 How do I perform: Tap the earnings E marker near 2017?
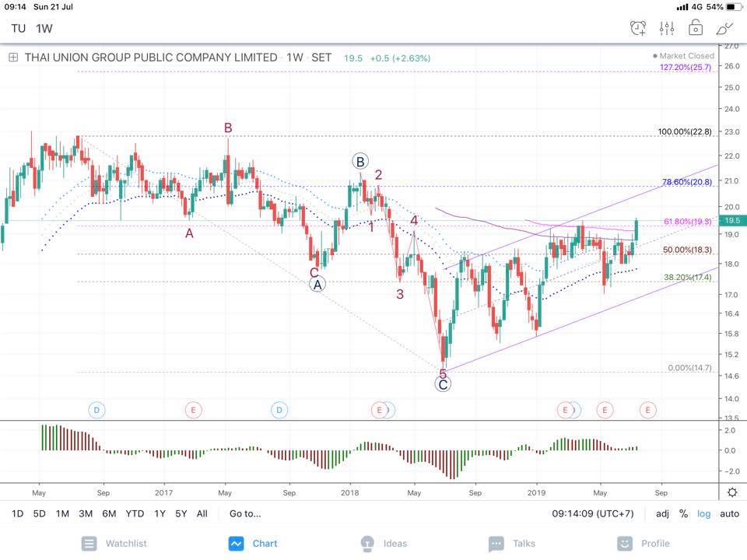194,410
